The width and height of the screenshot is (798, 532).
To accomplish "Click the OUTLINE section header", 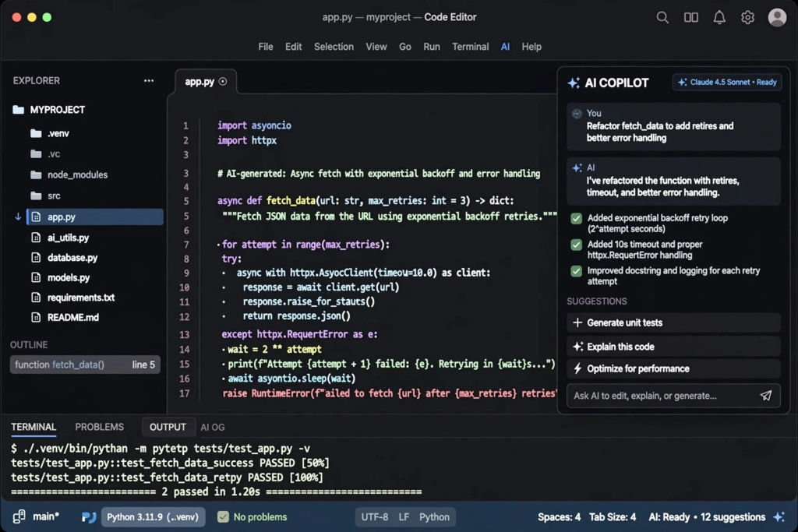I will tap(29, 345).
